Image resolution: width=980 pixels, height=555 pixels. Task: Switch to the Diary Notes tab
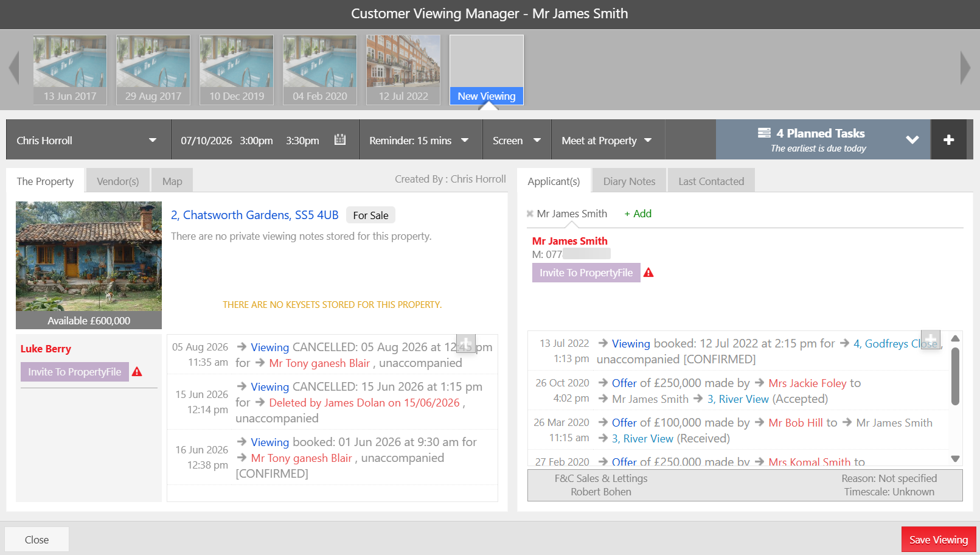[629, 181]
